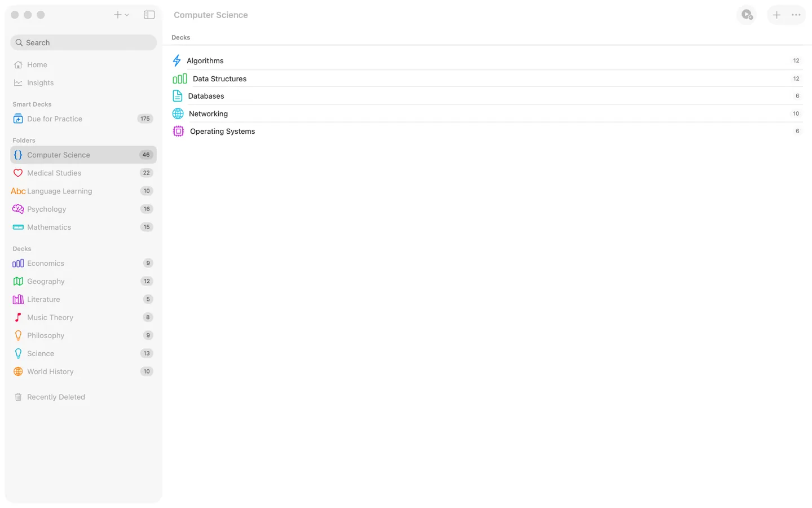Select the Psychology folder

[83, 209]
